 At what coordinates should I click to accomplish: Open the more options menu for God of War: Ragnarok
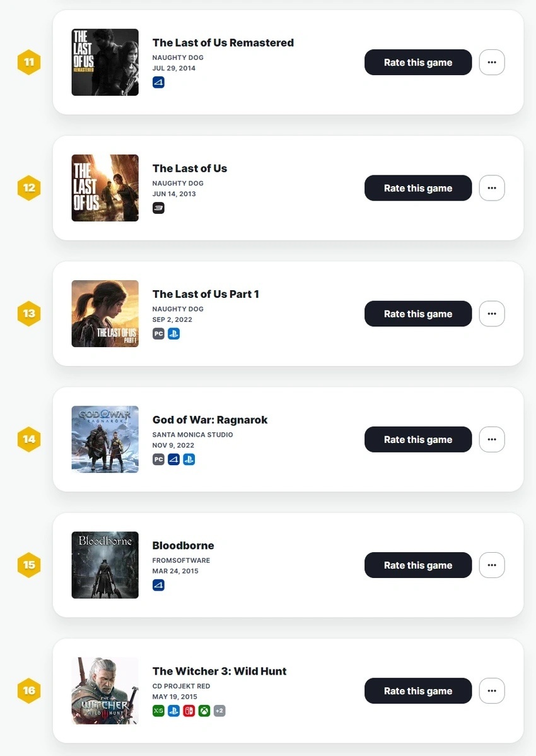pos(492,439)
